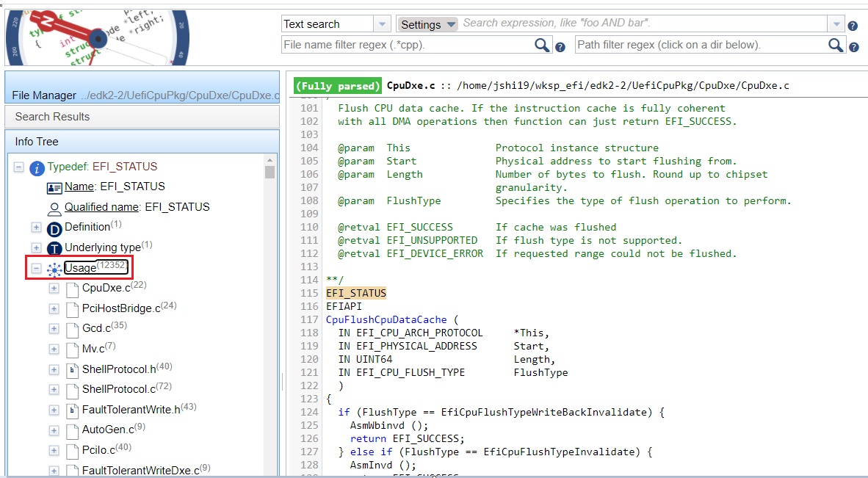Click the file icon beside Mv.c
Screen dimensions: 868x478
pyautogui.click(x=72, y=350)
